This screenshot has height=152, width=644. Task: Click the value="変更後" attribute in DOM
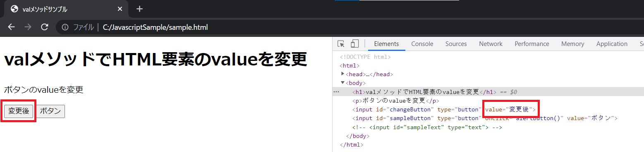509,110
